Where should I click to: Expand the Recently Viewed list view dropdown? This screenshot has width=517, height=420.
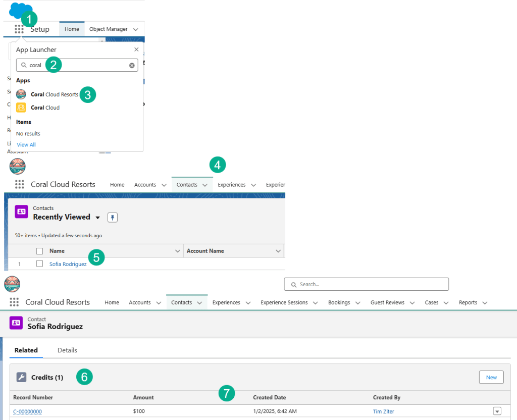97,218
